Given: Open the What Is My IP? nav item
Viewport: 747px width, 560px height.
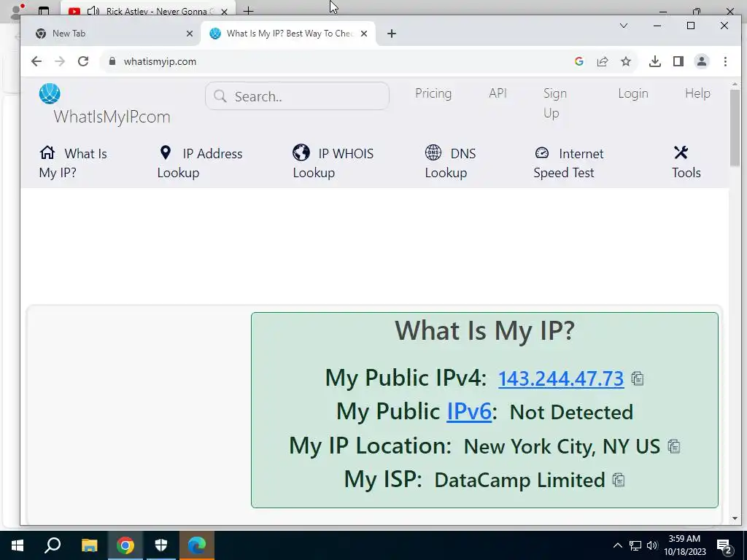Looking at the screenshot, I should [73, 163].
